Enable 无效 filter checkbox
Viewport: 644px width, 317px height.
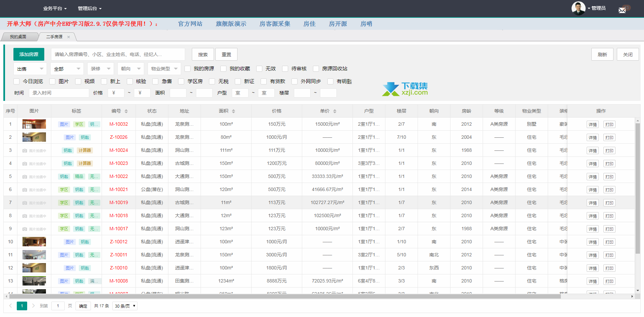[259, 69]
